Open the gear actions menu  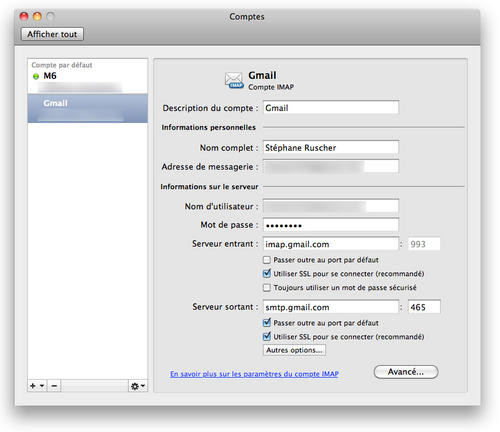[138, 386]
